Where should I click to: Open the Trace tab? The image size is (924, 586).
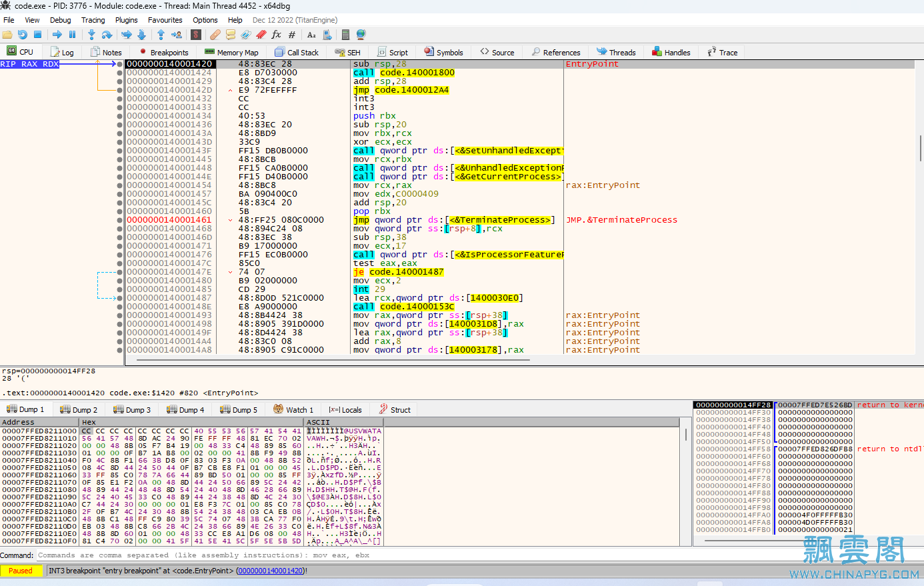[x=723, y=52]
